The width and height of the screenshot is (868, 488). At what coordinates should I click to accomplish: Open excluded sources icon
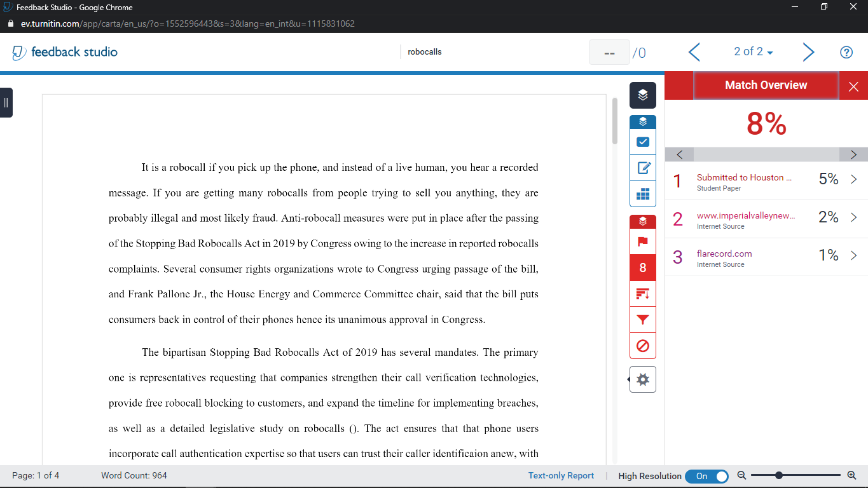(642, 346)
